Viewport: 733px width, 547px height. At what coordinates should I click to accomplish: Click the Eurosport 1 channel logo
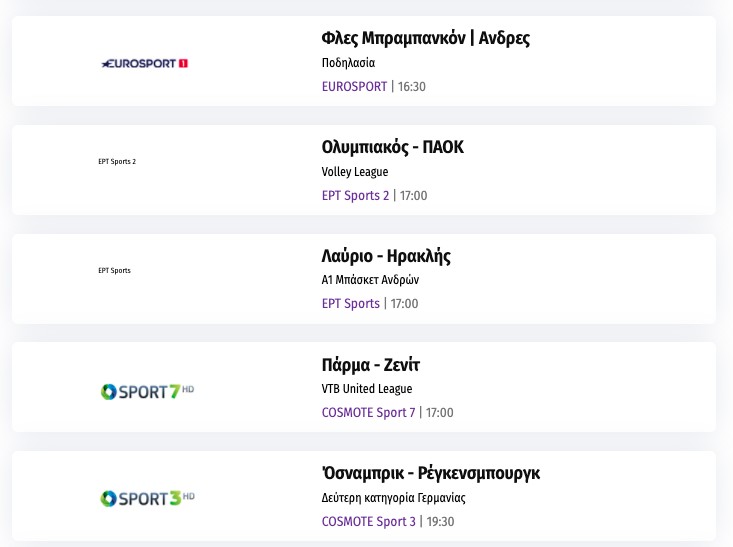(145, 63)
